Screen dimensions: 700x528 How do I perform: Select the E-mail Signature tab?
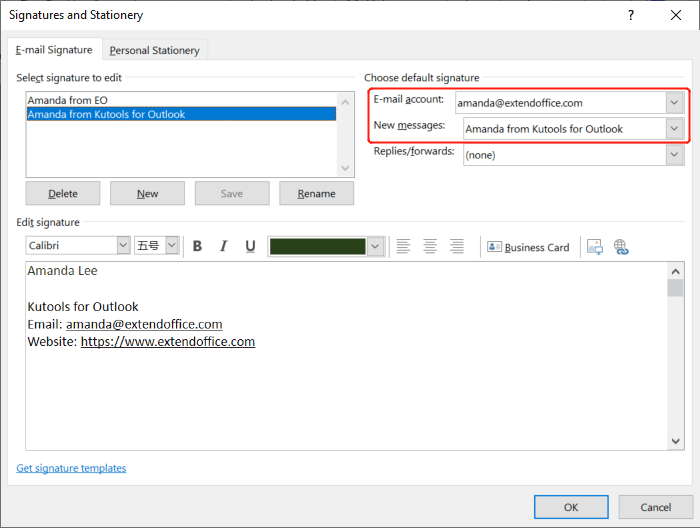[53, 50]
